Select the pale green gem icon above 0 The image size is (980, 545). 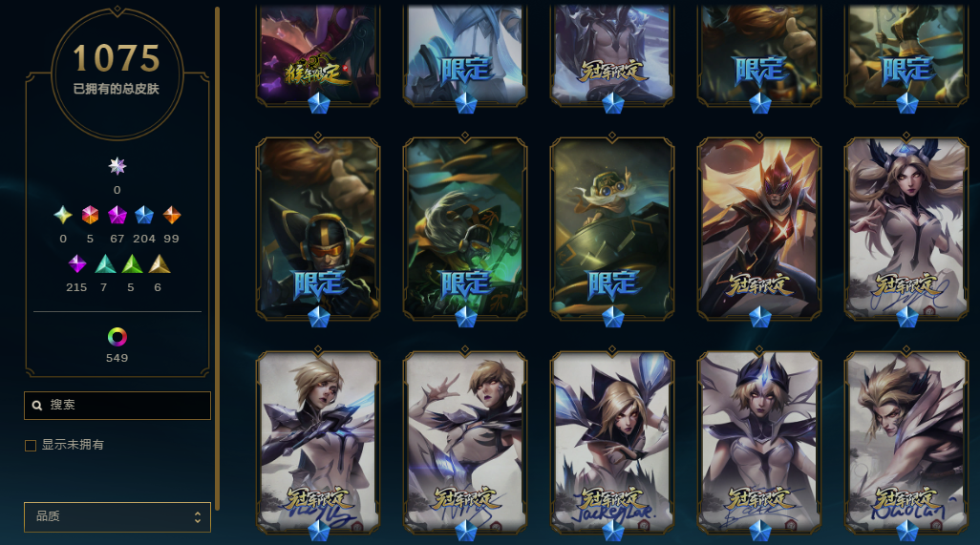[62, 215]
